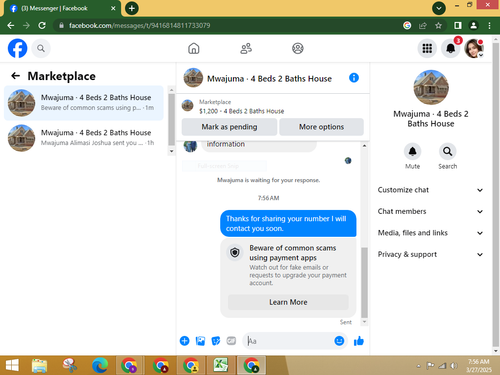The image size is (500, 375).
Task: Open the Notifications bell with badge
Action: point(451,48)
